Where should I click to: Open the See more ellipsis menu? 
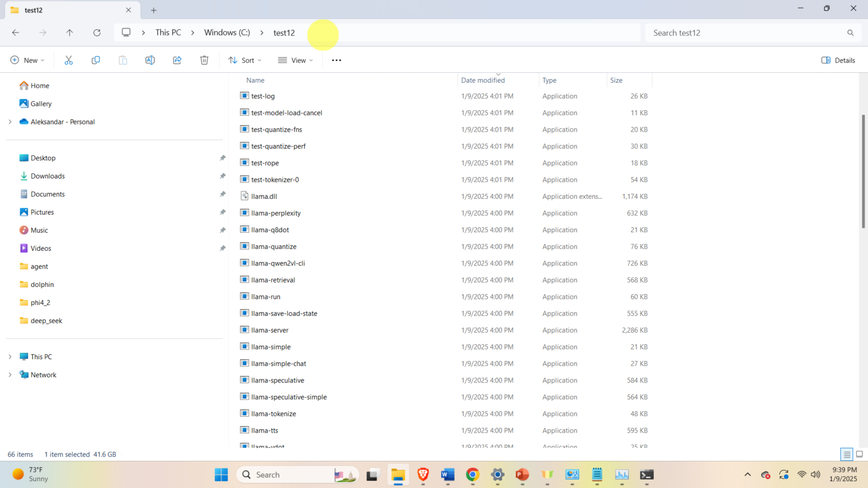pyautogui.click(x=336, y=60)
